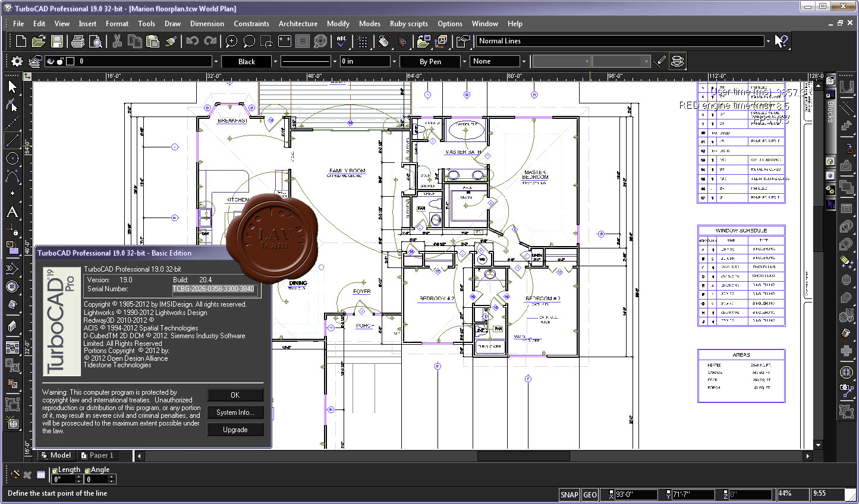This screenshot has height=504, width=859.
Task: Open the Modes menu
Action: [x=369, y=24]
